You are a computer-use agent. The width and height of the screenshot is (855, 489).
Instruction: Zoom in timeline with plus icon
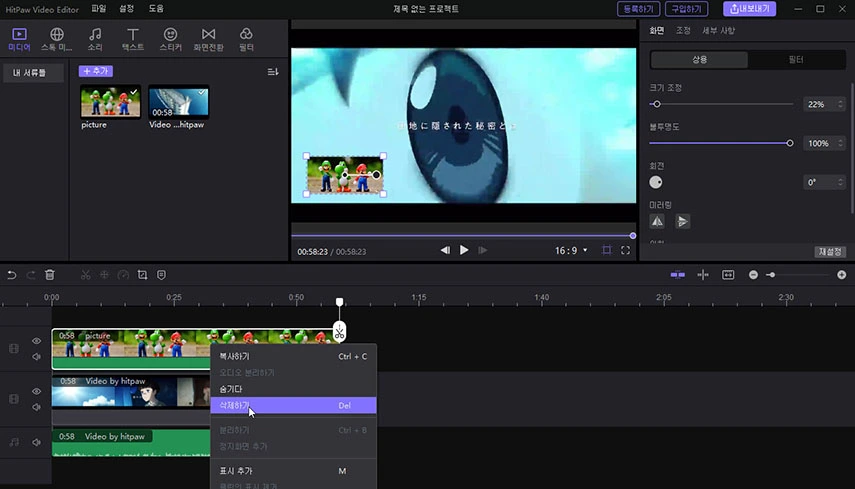point(841,275)
